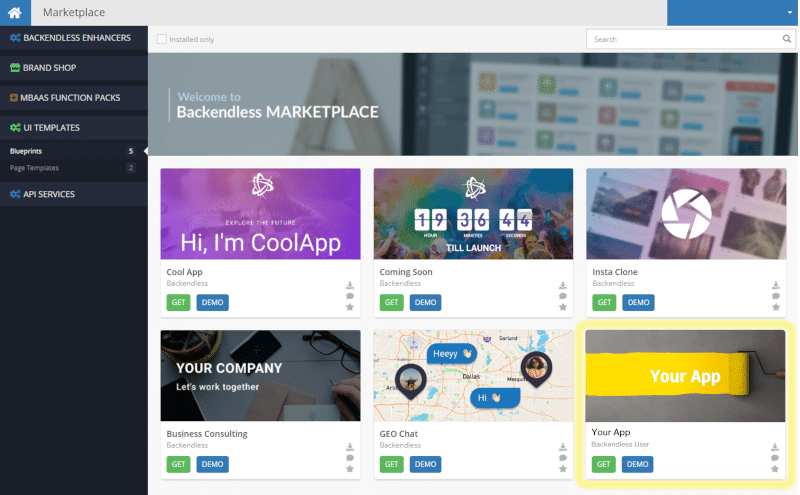
Task: Click the magnifier search icon
Action: [787, 39]
